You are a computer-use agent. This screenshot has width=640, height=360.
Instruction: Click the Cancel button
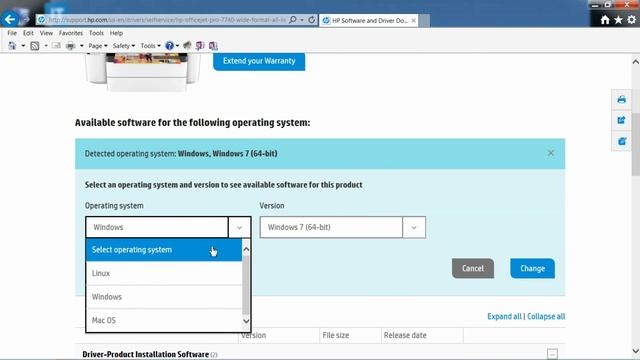tap(473, 268)
